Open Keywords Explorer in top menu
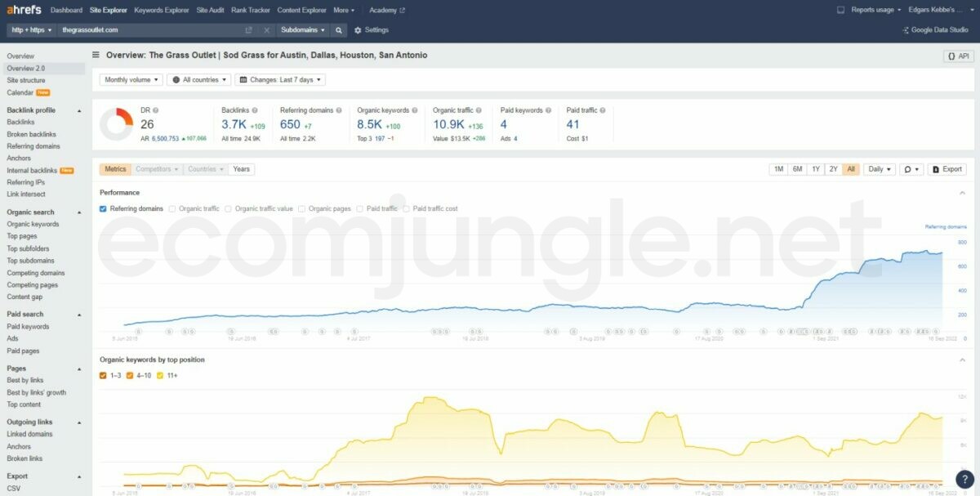Viewport: 980px width, 496px height. [160, 11]
